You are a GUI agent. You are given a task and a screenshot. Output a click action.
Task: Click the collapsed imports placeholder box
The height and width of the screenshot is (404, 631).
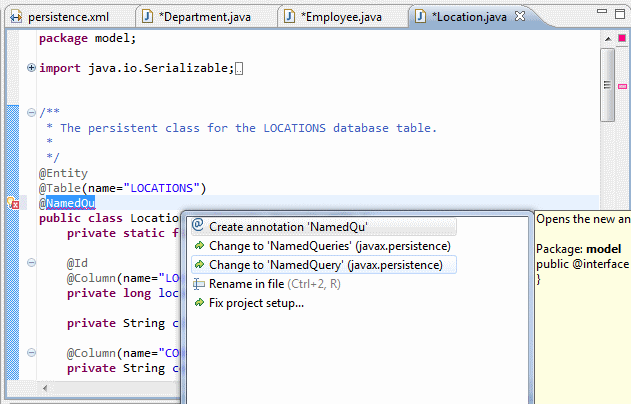coord(239,69)
